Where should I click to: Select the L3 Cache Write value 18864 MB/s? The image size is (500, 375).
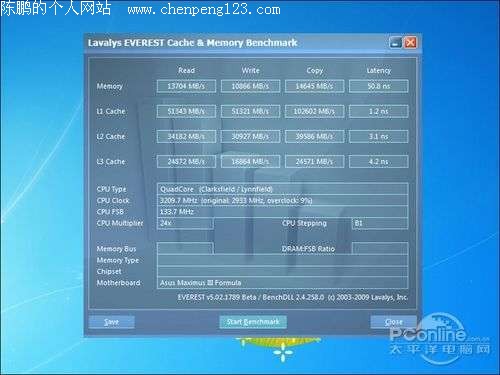[x=250, y=162]
